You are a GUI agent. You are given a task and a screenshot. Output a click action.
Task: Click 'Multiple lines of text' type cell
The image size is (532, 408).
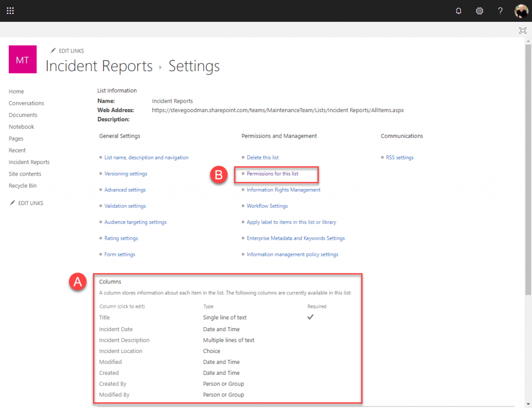point(229,340)
